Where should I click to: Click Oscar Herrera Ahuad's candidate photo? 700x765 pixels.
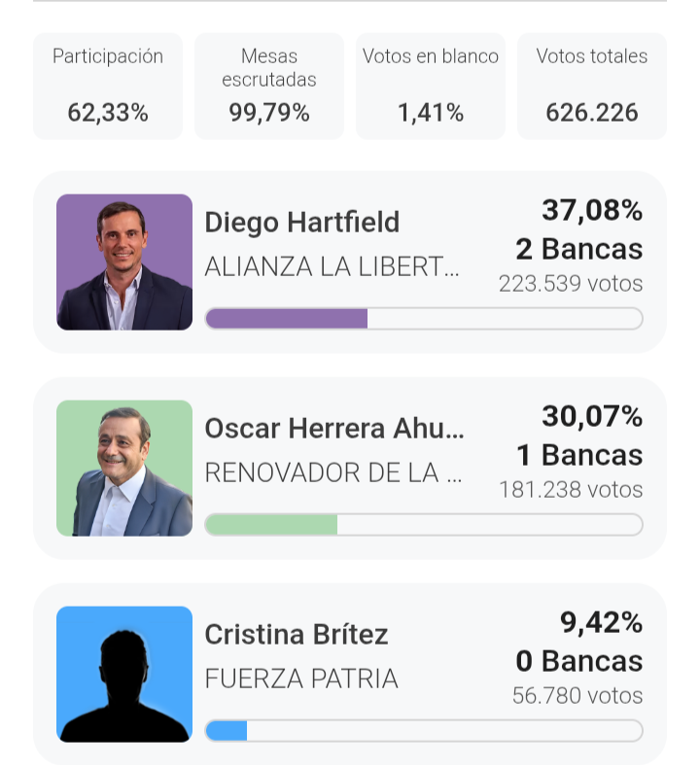pos(124,469)
